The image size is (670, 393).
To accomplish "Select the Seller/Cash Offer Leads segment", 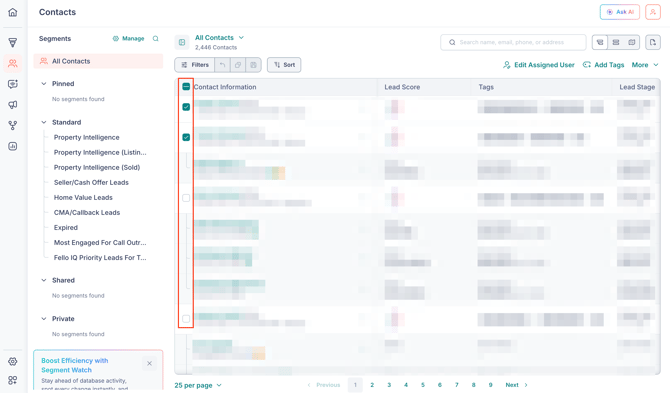I will pos(91,182).
